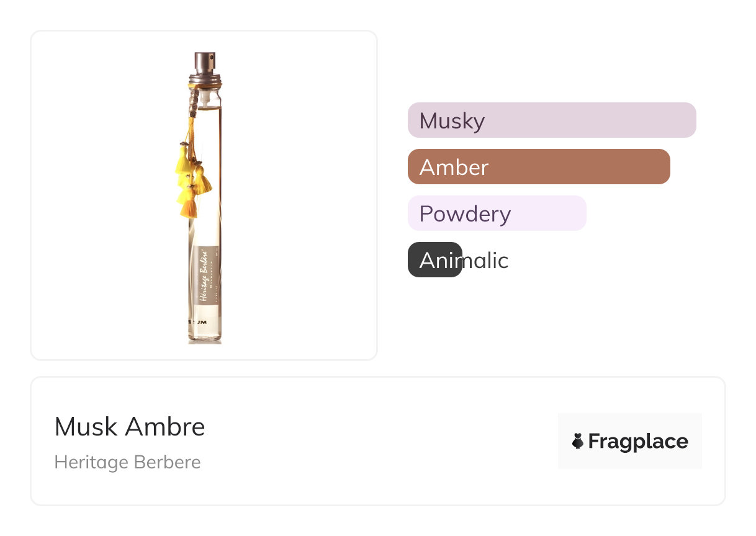This screenshot has height=536, width=756.
Task: Click the Fragplace bottle icon in logo
Action: click(x=577, y=442)
